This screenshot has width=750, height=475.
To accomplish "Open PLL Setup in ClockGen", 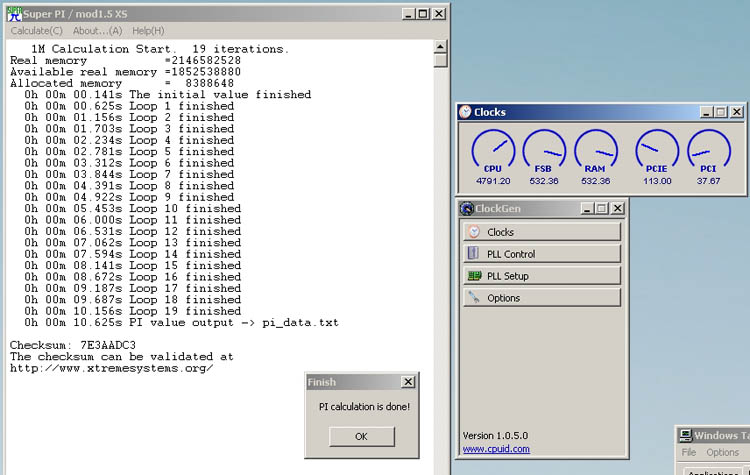I will click(x=541, y=276).
